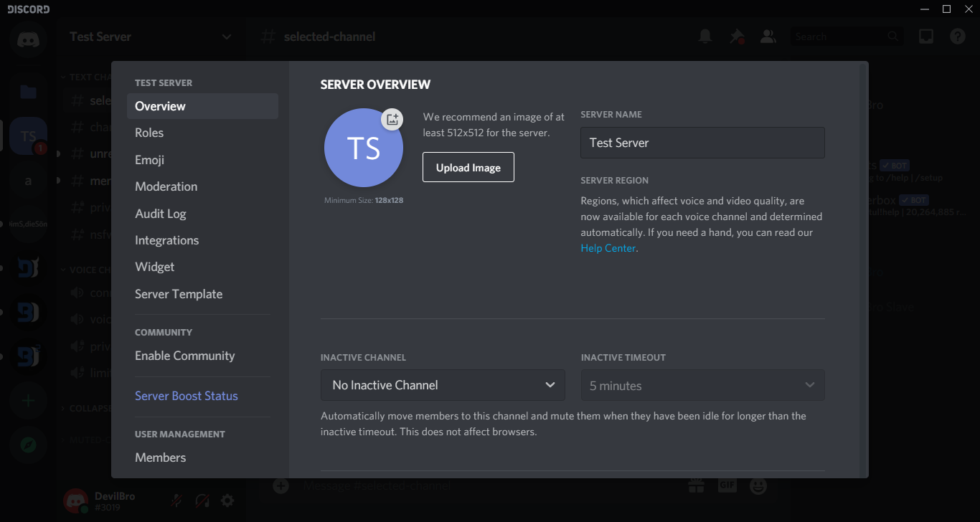Open the help question mark icon

[958, 37]
